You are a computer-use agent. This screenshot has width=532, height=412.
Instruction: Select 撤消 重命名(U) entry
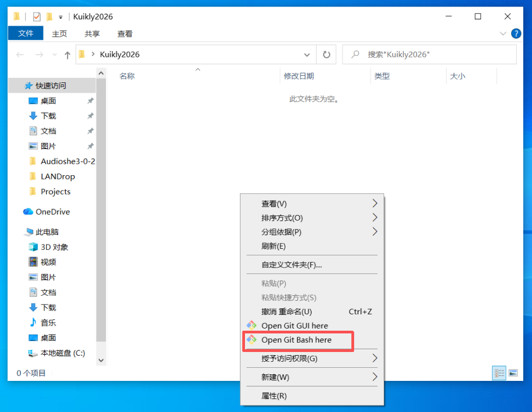pyautogui.click(x=312, y=312)
